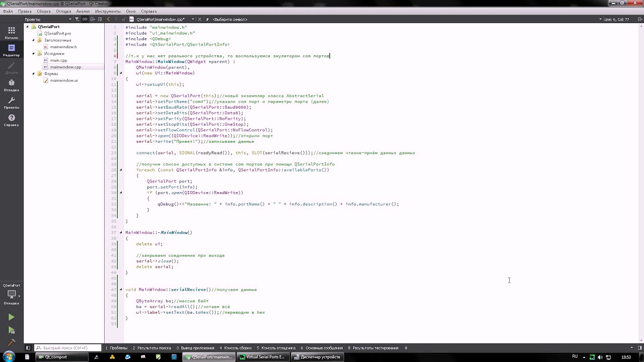The height and width of the screenshot is (362, 644).
Task: Start debugging with run-debug button
Action: (x=11, y=330)
